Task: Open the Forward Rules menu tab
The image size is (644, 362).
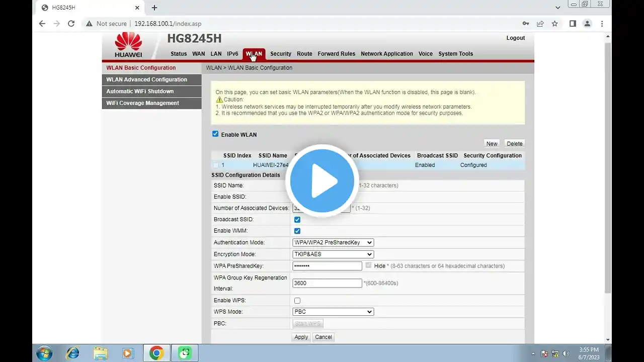Action: point(337,54)
